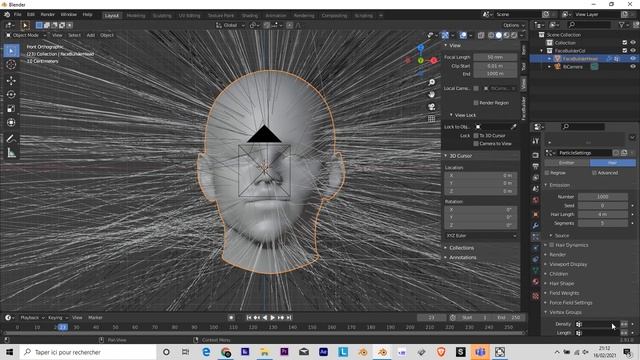The width and height of the screenshot is (640, 360).
Task: Adjust the particle Number value field
Action: click(x=603, y=197)
